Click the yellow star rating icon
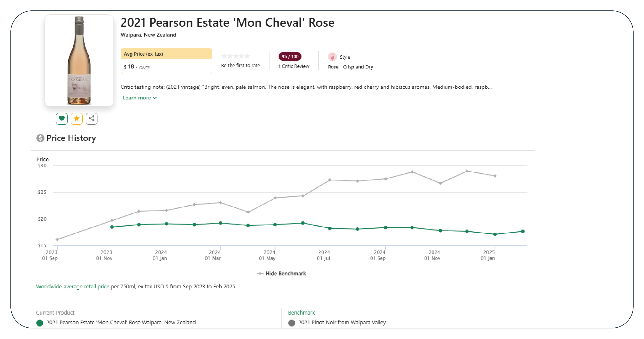Viewport: 644px width, 339px height. [x=76, y=119]
